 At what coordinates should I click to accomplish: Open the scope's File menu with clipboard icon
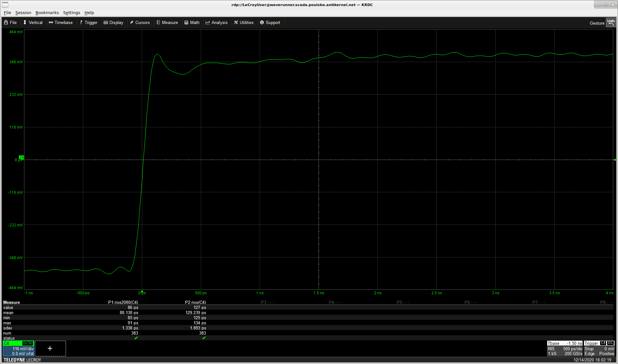pos(10,22)
